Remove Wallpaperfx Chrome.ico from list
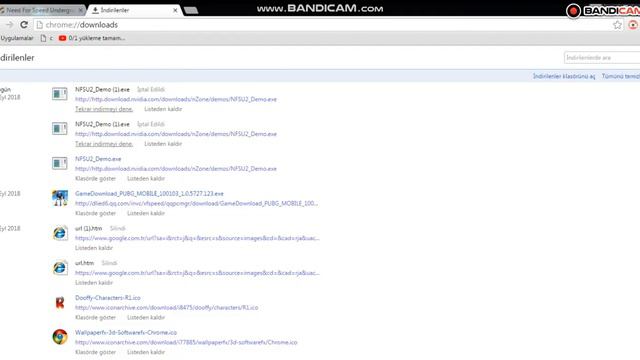The width and height of the screenshot is (640, 360). click(146, 352)
